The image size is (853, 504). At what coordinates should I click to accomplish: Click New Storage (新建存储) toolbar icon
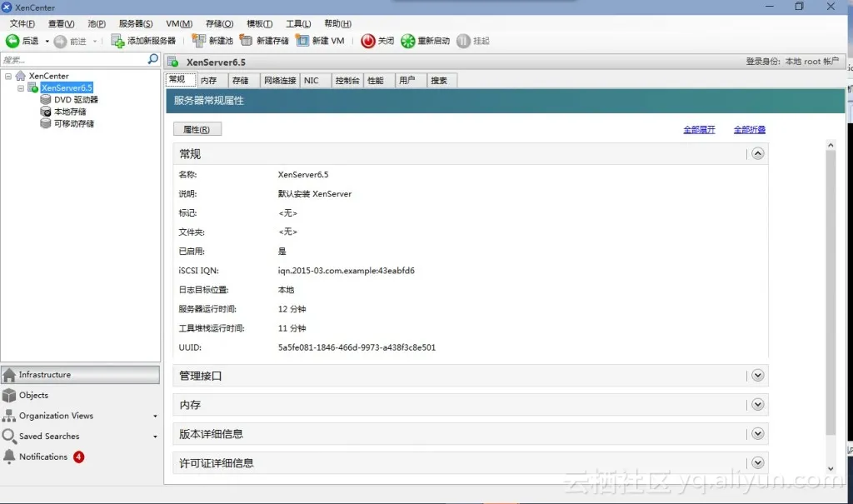click(247, 41)
